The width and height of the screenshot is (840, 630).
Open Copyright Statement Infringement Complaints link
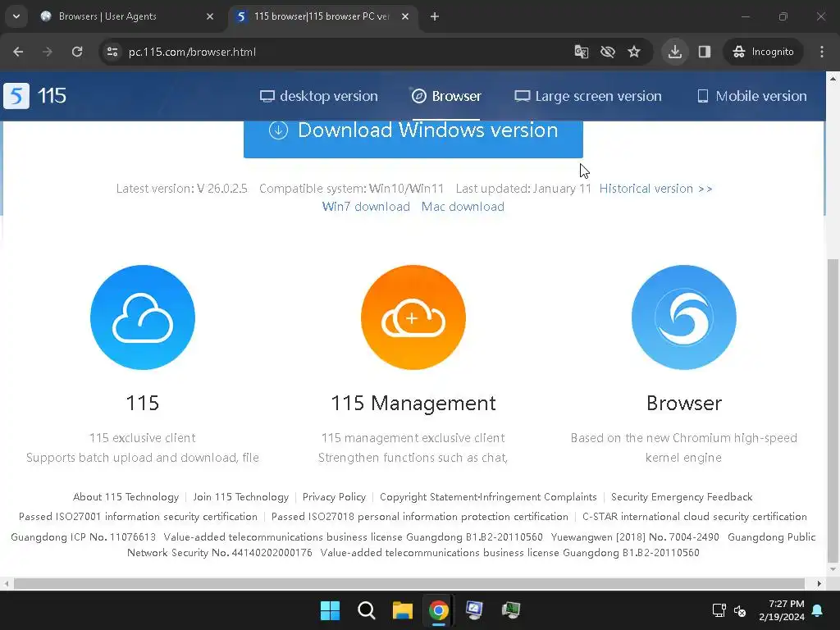click(x=488, y=497)
